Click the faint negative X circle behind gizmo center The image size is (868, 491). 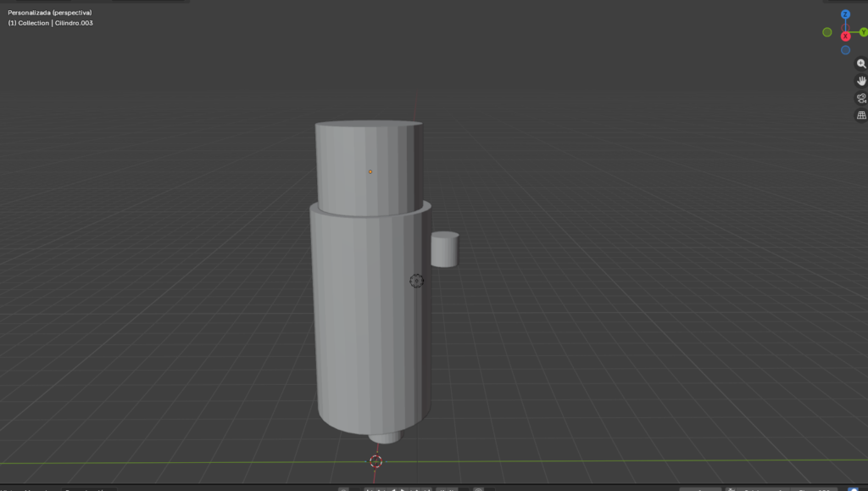point(845,29)
